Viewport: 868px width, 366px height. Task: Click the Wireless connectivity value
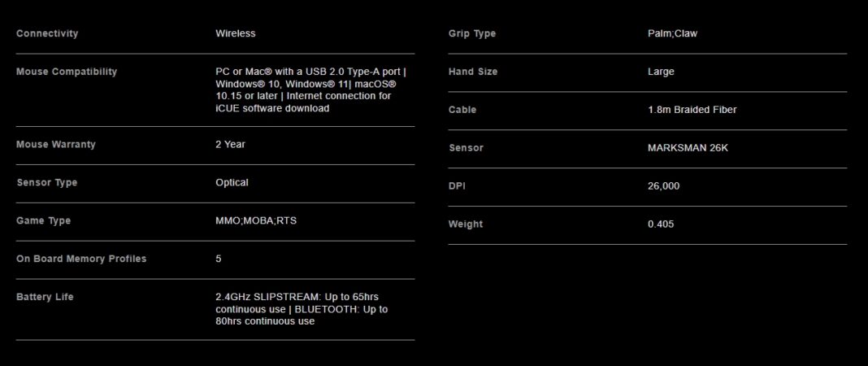pos(236,33)
